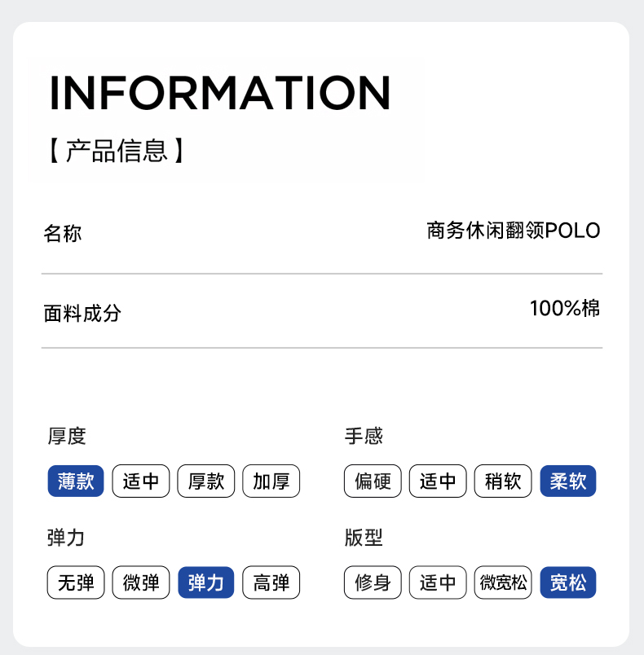Select the 偏硬 hand-feel option
644x655 pixels.
pos(373,481)
